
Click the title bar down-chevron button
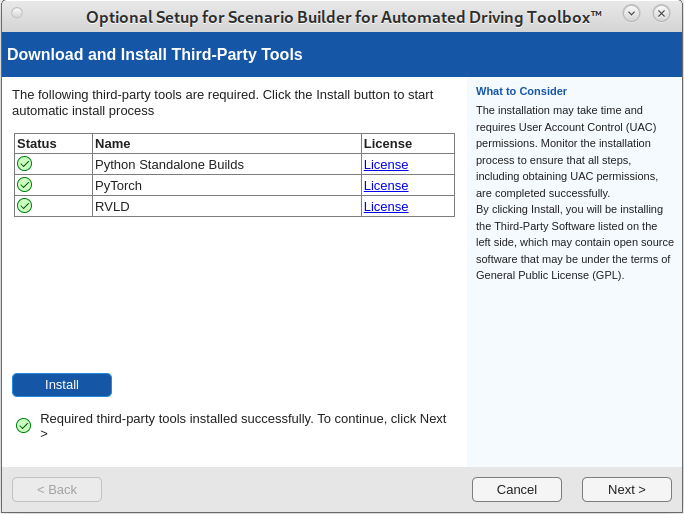[631, 13]
